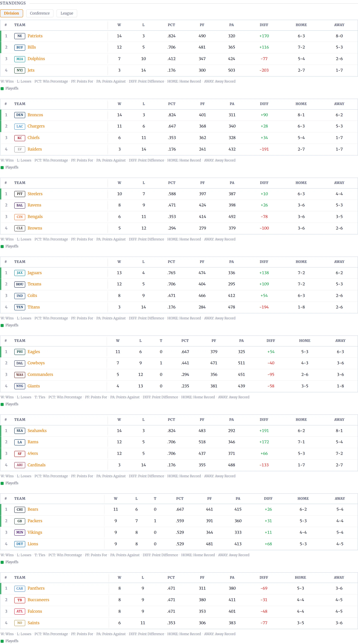Open the Texans team link

click(x=34, y=284)
